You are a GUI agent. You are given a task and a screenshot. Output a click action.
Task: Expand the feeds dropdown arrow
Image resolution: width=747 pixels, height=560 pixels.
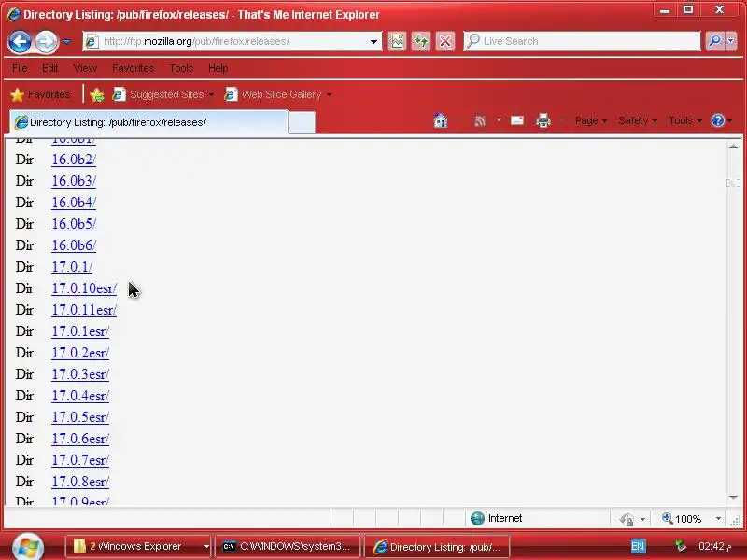(499, 120)
